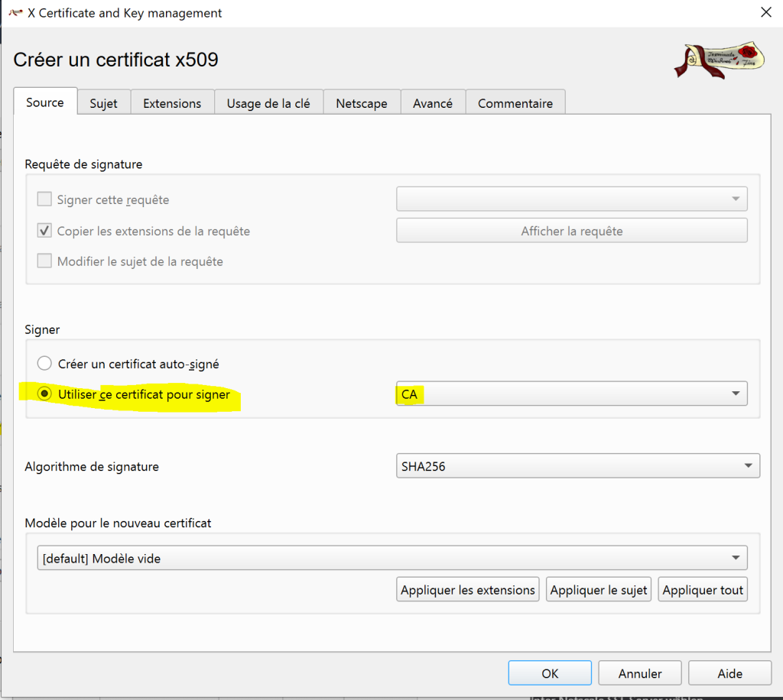The image size is (783, 700).
Task: Choose 'Utiliser ce certificat pour signer'
Action: [45, 394]
